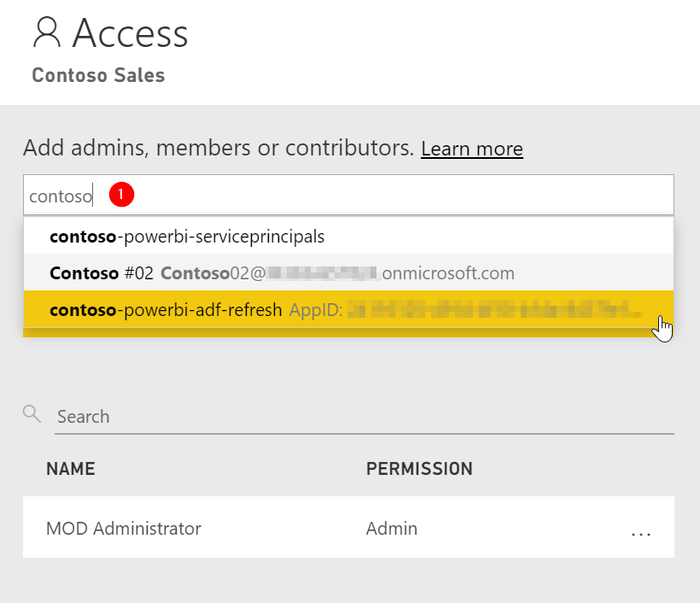Select contoso-powerbi-serviceprincipals suggestion
Image resolution: width=700 pixels, height=603 pixels.
click(348, 237)
